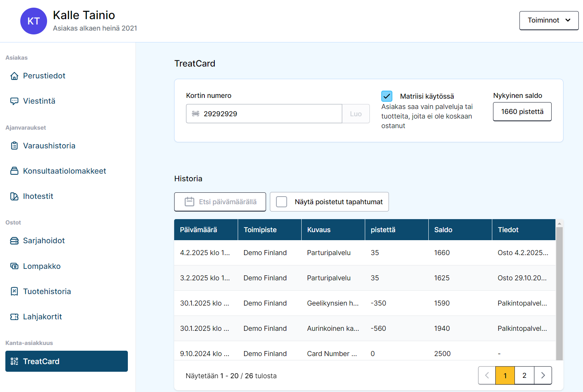Click the Toimipiste column header
This screenshot has width=583, height=392.
click(x=269, y=230)
